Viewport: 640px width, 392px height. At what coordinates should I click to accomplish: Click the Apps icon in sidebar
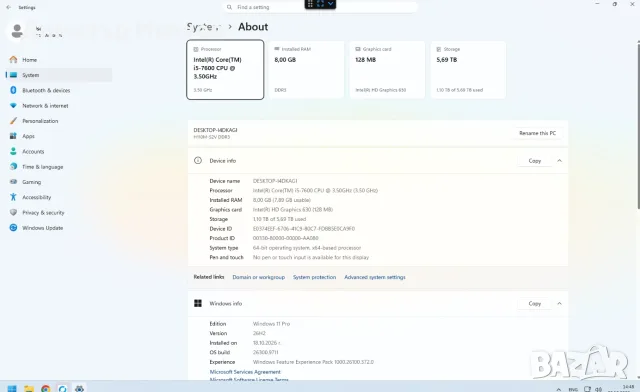click(x=13, y=136)
